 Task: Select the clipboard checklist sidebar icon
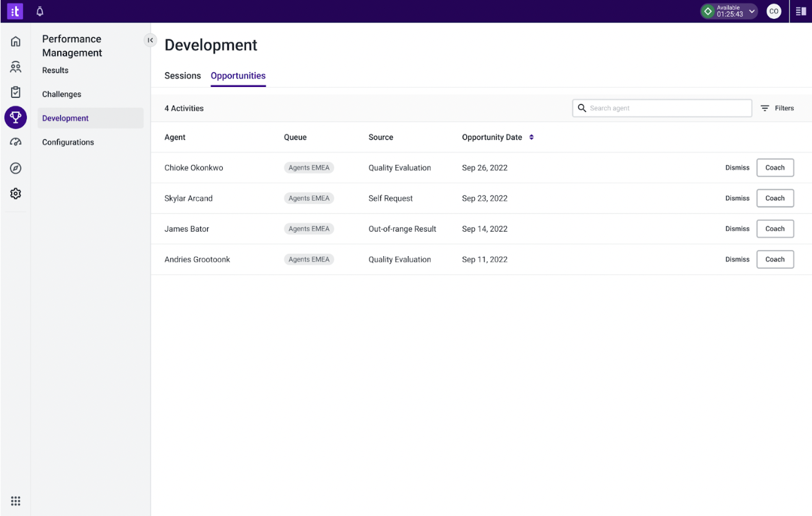(x=16, y=92)
